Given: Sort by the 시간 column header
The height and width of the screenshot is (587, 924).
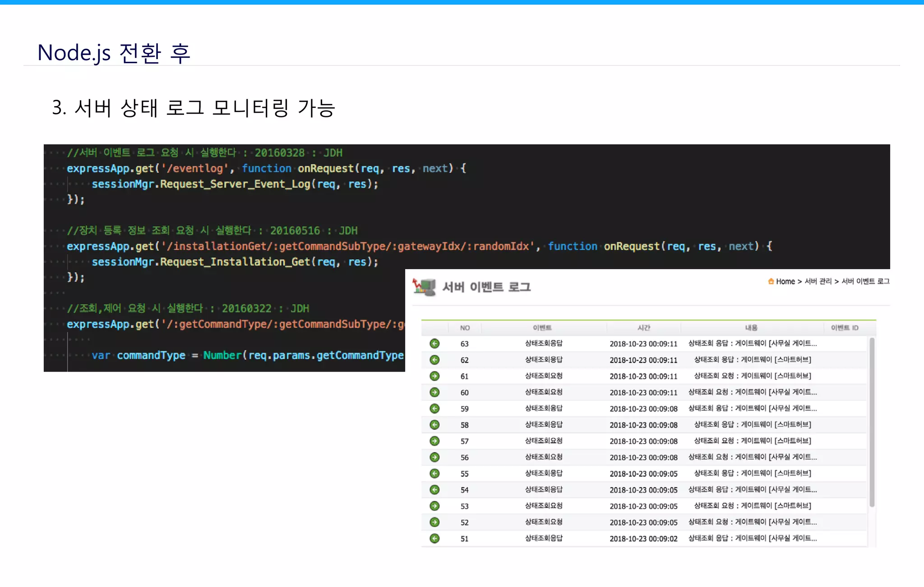Looking at the screenshot, I should point(644,328).
